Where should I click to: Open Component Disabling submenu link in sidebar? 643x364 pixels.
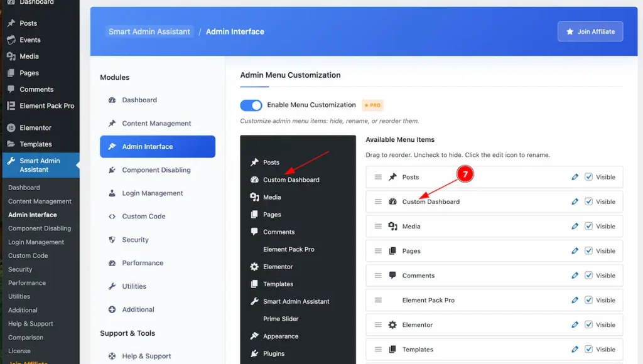pos(40,228)
